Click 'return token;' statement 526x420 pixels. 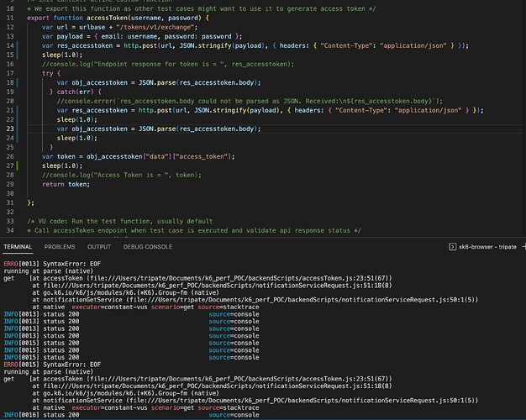66,184
